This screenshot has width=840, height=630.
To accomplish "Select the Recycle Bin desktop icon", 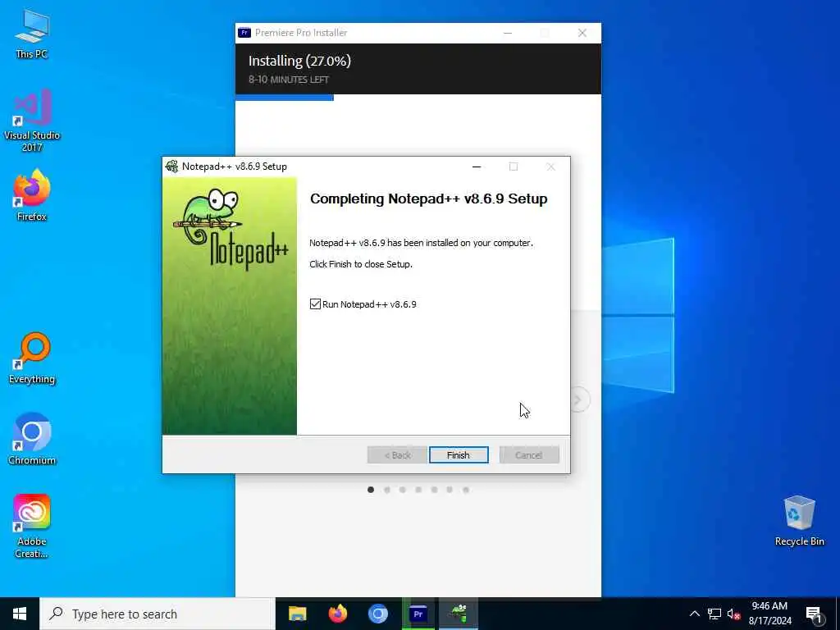I will tap(799, 521).
